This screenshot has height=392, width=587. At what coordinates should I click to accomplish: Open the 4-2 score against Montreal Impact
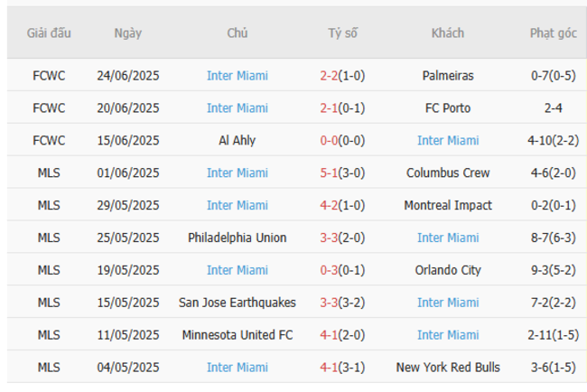(x=329, y=205)
